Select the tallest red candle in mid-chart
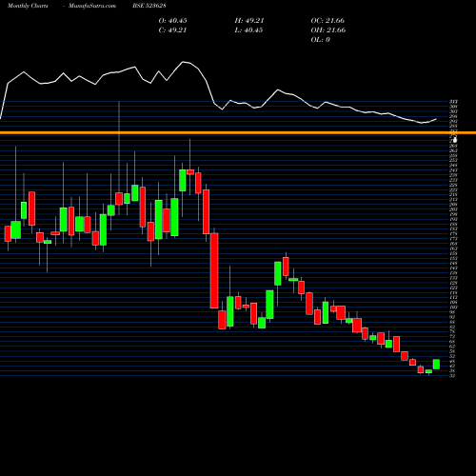The width and height of the screenshot is (476, 476). [x=214, y=270]
